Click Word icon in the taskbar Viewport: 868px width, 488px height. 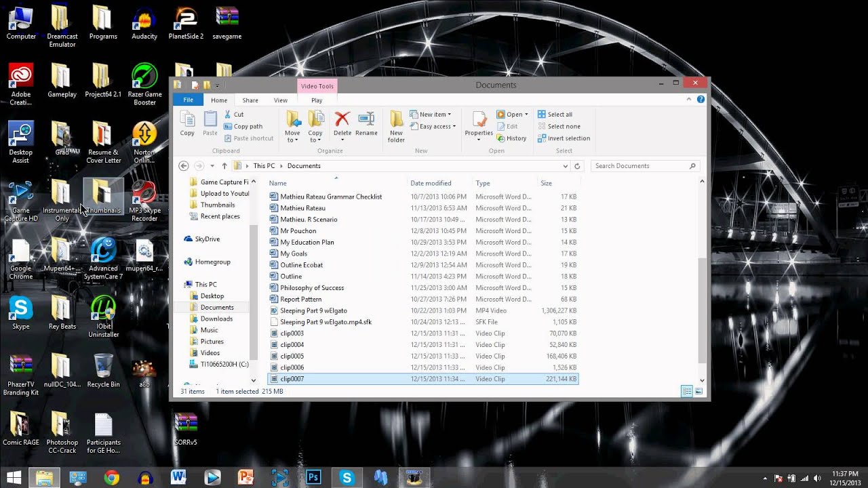(178, 477)
